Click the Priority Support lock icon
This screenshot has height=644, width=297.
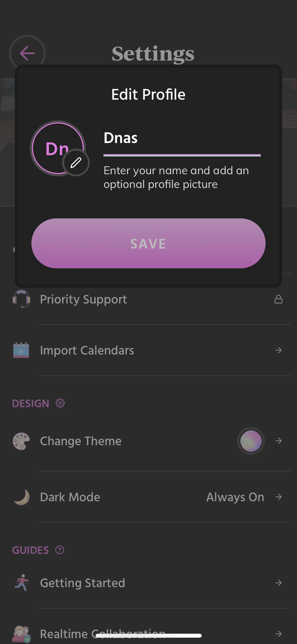pos(278,299)
